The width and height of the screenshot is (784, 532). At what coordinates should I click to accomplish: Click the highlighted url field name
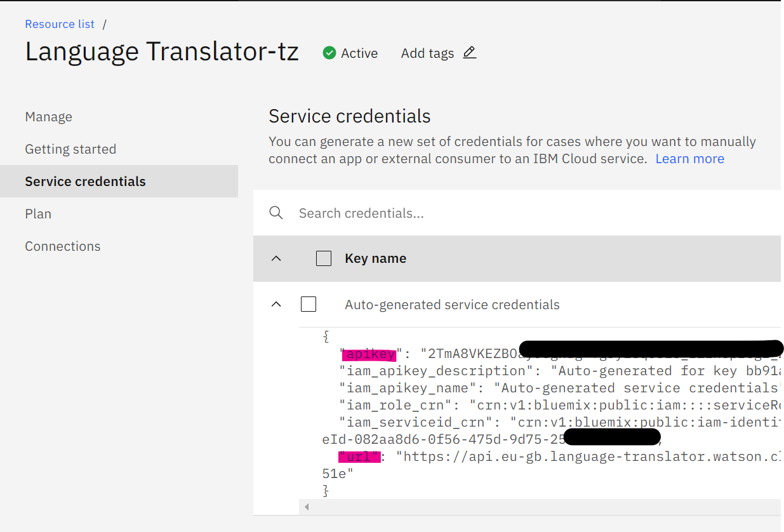[x=359, y=456]
